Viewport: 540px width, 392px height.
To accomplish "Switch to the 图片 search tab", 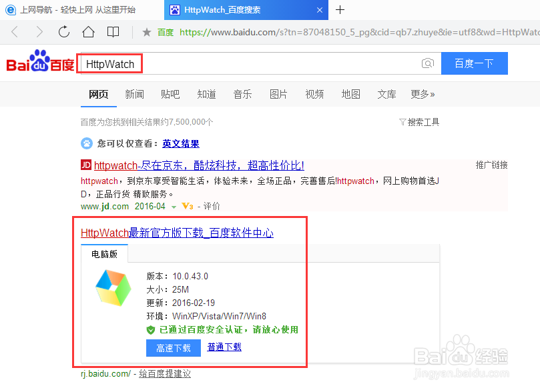I will coord(278,94).
